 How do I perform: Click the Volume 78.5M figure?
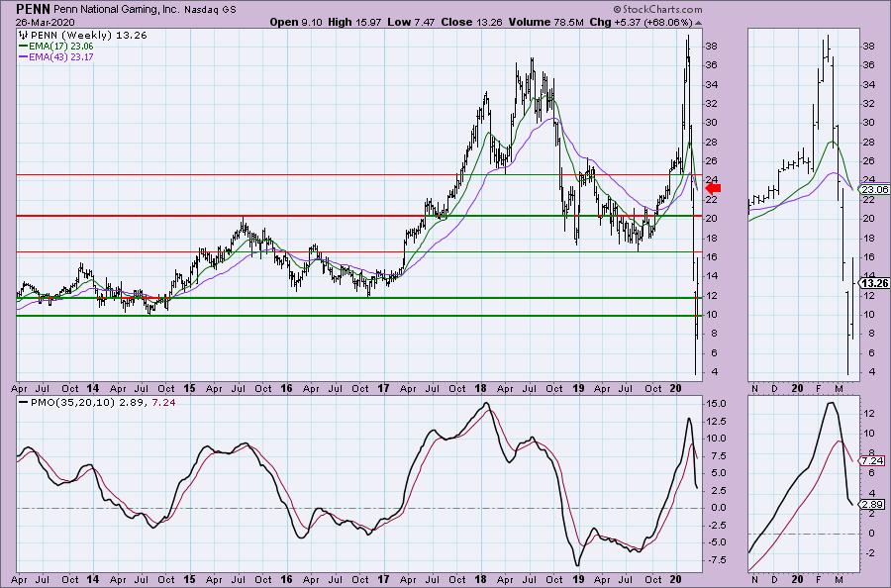click(x=546, y=22)
